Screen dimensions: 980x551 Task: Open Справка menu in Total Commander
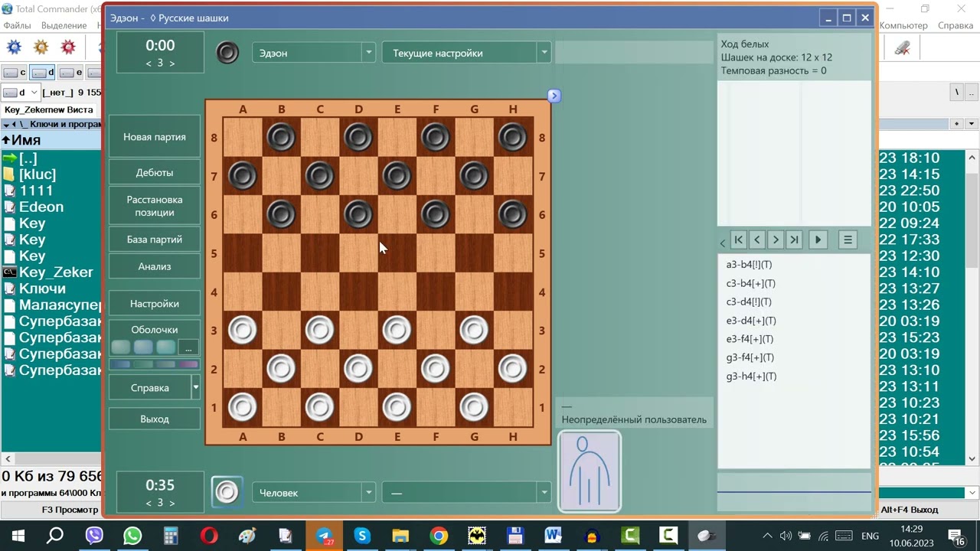pos(955,25)
